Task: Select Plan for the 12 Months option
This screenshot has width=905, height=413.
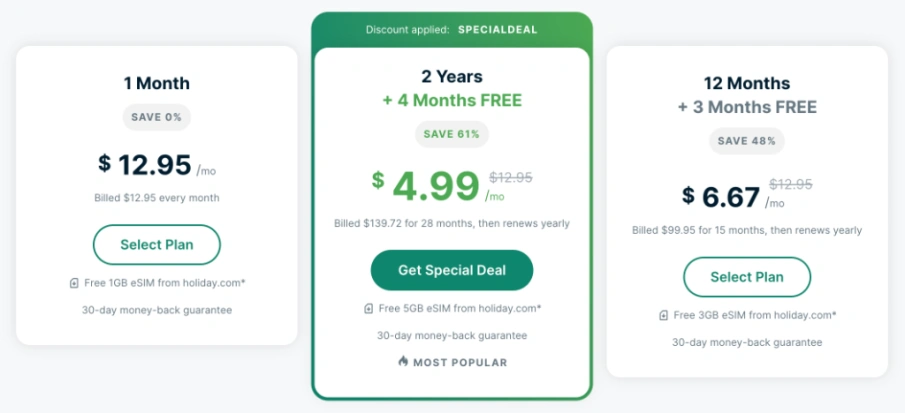Action: coord(747,277)
